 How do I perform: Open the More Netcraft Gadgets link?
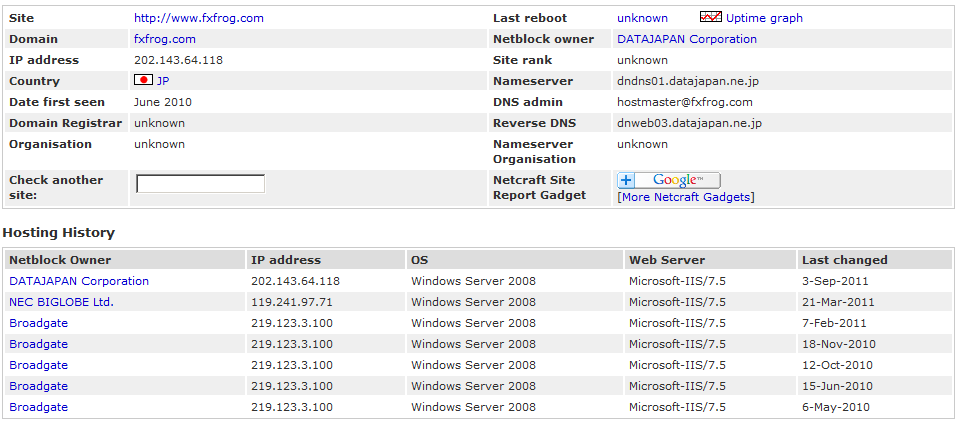[x=686, y=197]
